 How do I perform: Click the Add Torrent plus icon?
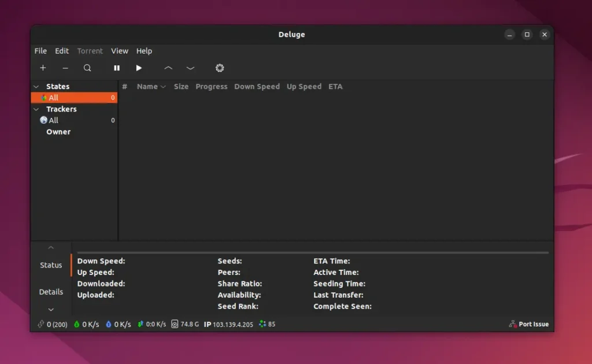(43, 68)
